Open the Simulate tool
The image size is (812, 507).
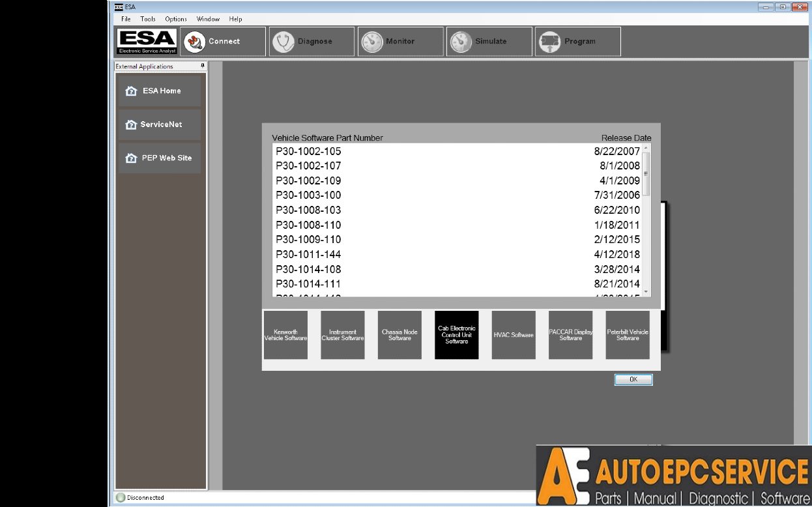pyautogui.click(x=489, y=41)
